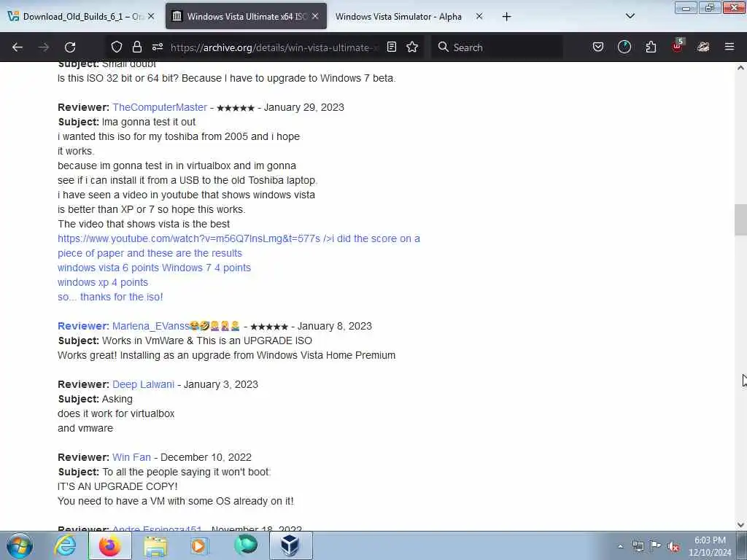Click the vertical scrollbar thumb

click(740, 219)
